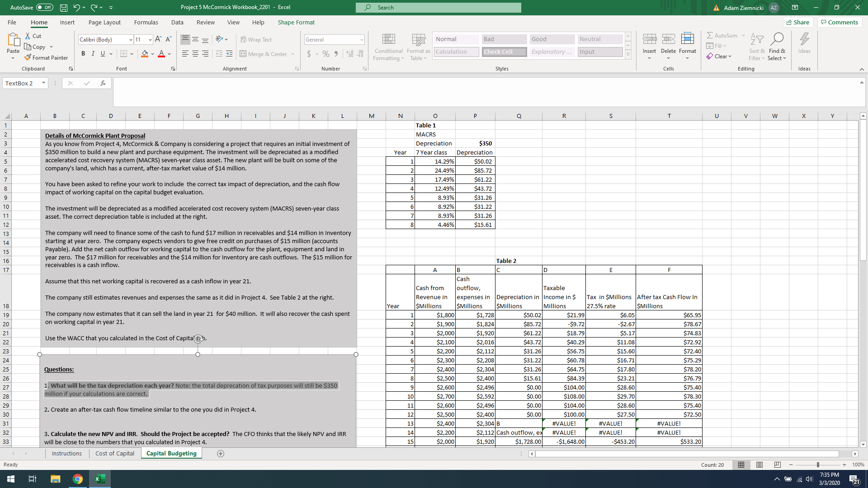Image resolution: width=868 pixels, height=488 pixels.
Task: Toggle Wrap Text for selection
Action: click(x=256, y=39)
